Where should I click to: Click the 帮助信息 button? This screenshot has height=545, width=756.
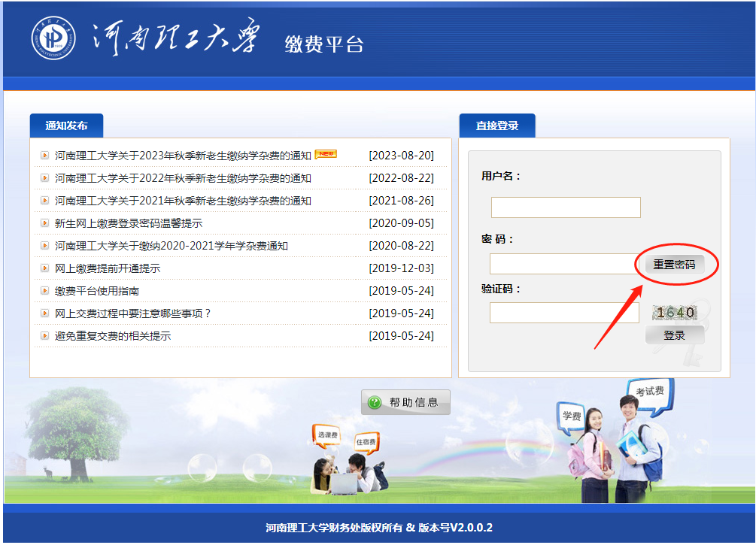(x=405, y=401)
